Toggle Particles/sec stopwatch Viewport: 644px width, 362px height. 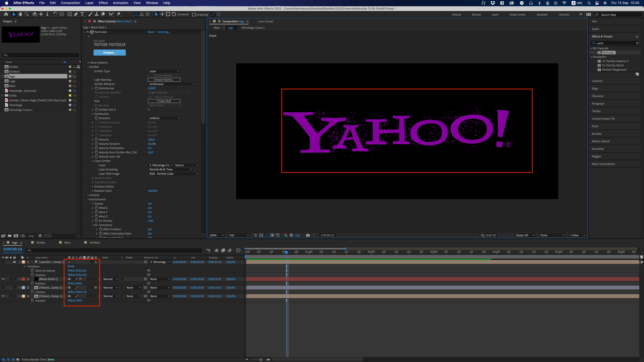click(96, 88)
